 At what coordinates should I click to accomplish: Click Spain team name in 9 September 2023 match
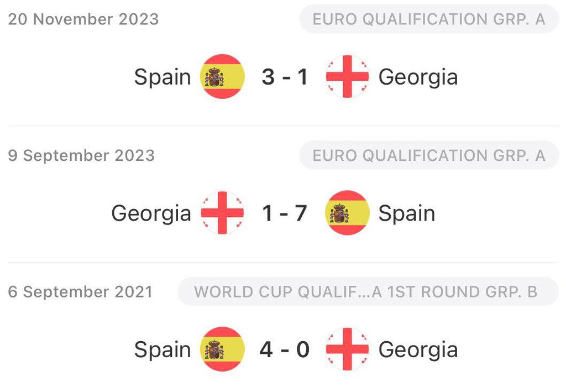(x=407, y=213)
